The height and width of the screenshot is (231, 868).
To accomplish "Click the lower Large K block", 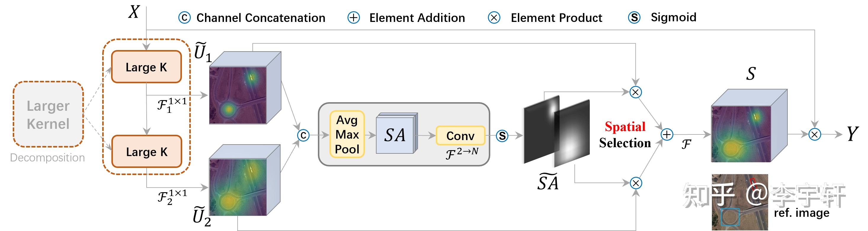I will click(147, 152).
